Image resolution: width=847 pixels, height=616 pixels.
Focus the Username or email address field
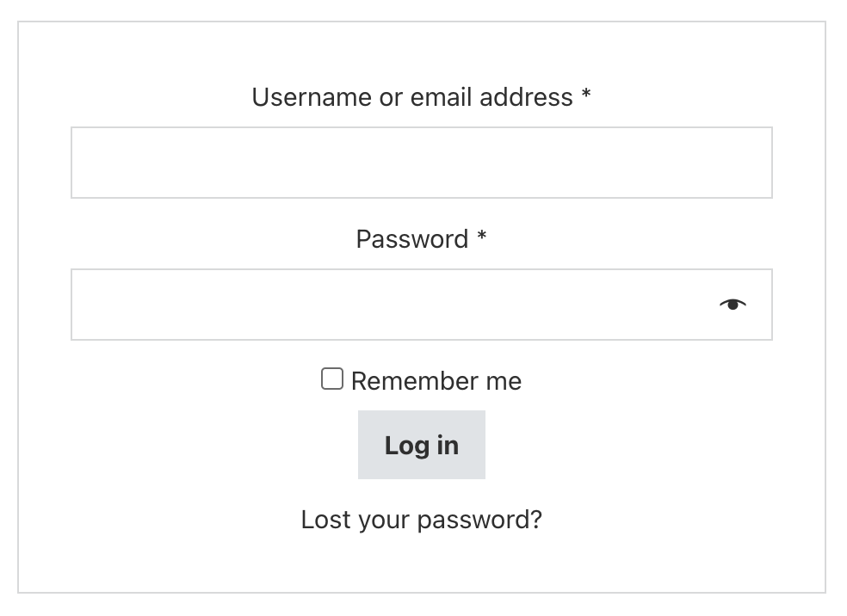point(421,163)
